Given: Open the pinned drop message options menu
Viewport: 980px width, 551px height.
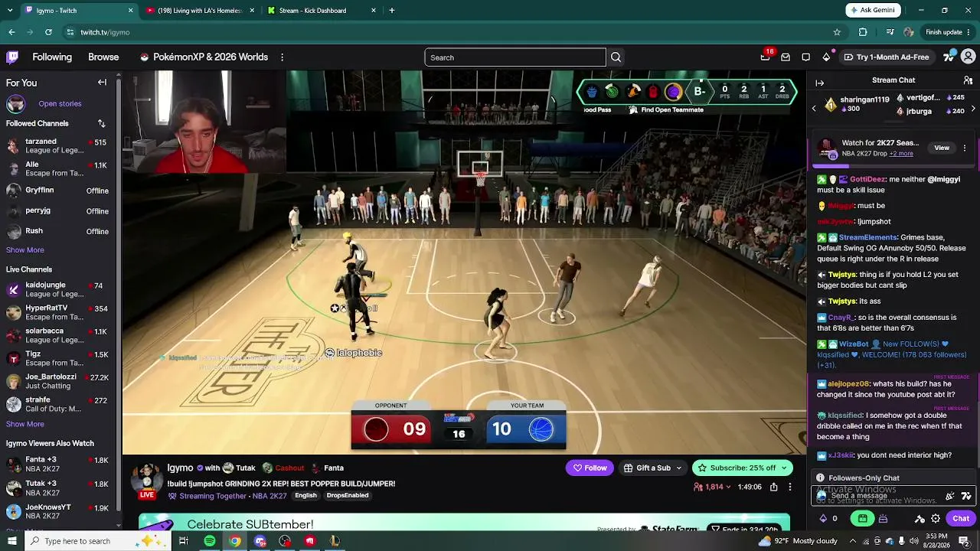Looking at the screenshot, I should (965, 148).
